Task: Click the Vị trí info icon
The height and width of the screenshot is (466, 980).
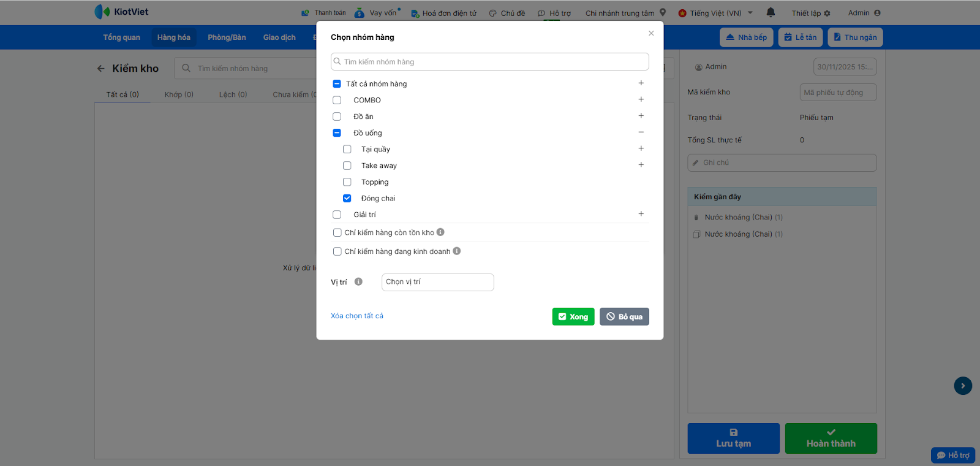Action: coord(358,282)
